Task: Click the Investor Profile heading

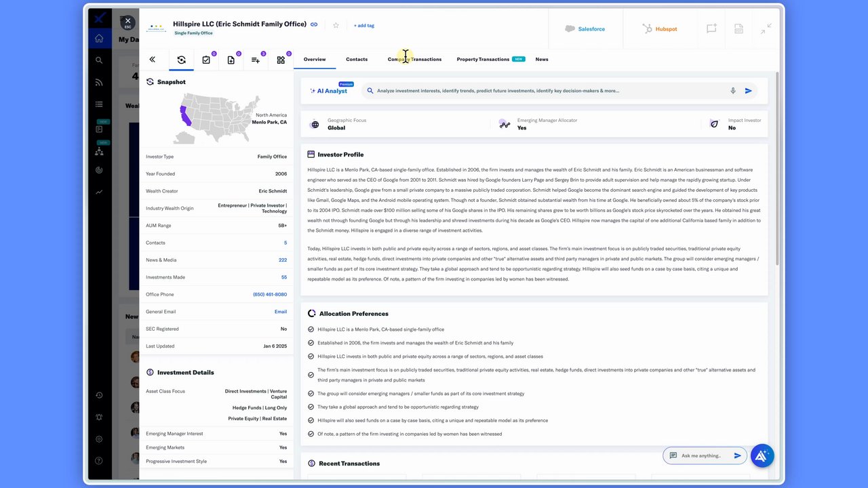Action: pos(340,155)
